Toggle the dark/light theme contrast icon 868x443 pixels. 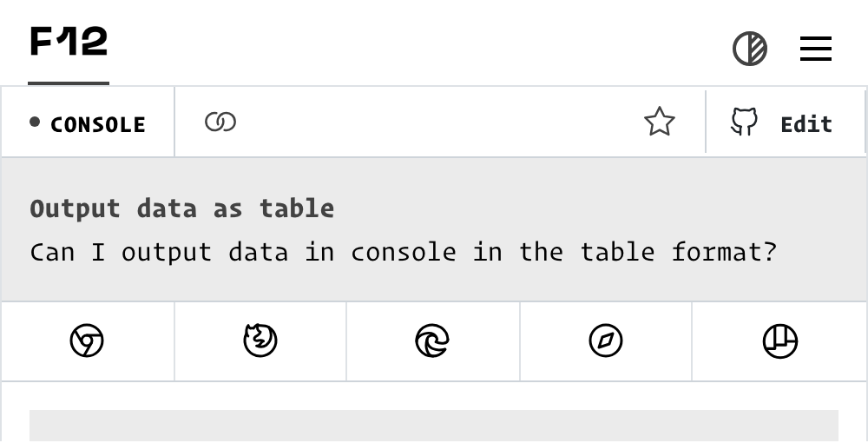pyautogui.click(x=750, y=49)
